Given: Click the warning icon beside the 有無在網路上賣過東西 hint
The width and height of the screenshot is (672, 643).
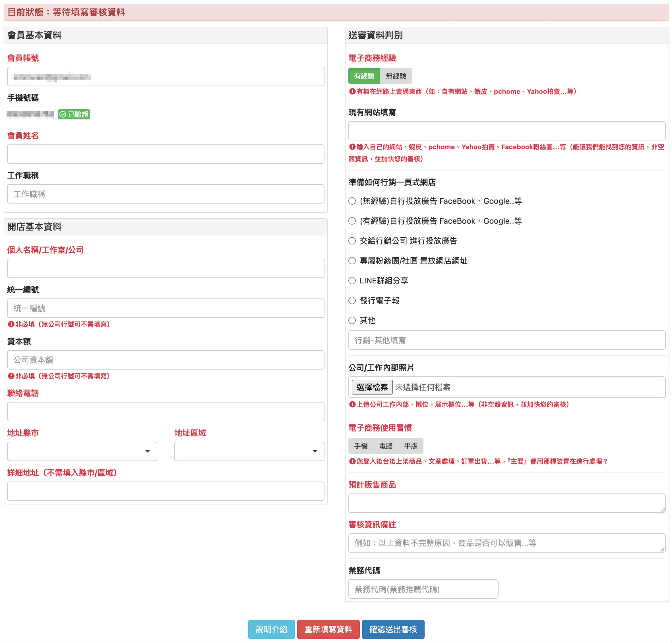Looking at the screenshot, I should (352, 92).
